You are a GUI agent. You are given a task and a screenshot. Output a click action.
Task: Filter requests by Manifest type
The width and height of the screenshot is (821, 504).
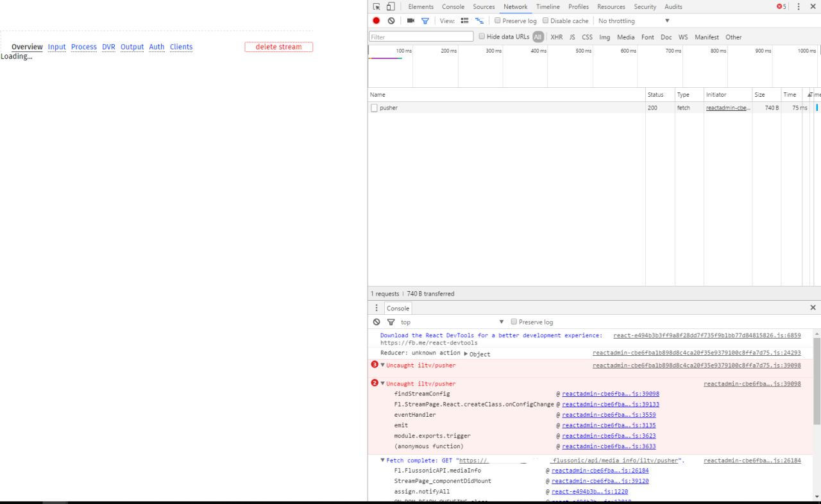707,37
